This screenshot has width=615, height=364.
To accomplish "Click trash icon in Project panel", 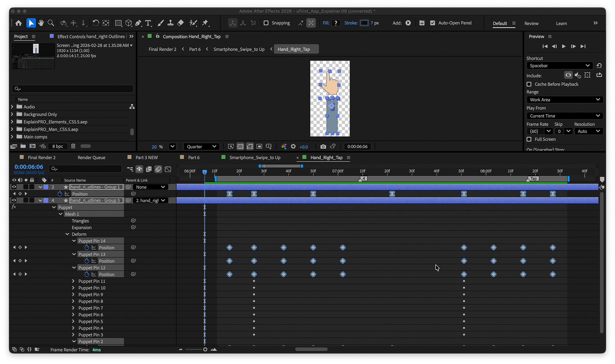I will pyautogui.click(x=73, y=146).
